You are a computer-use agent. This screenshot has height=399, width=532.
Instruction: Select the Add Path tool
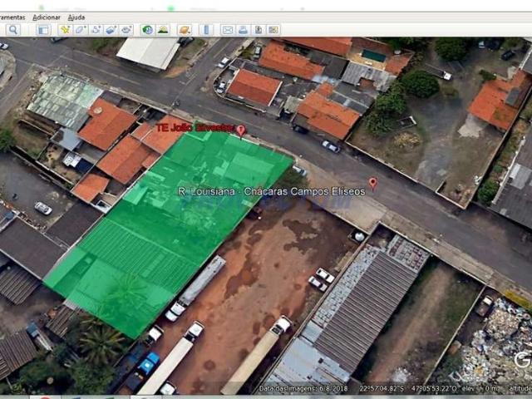[96, 30]
